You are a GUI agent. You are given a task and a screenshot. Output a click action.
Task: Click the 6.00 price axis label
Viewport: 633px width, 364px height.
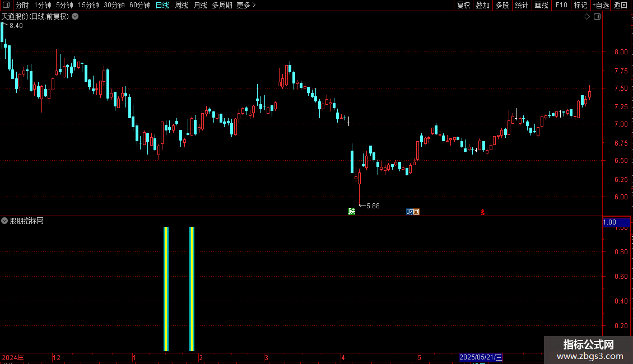pyautogui.click(x=621, y=197)
